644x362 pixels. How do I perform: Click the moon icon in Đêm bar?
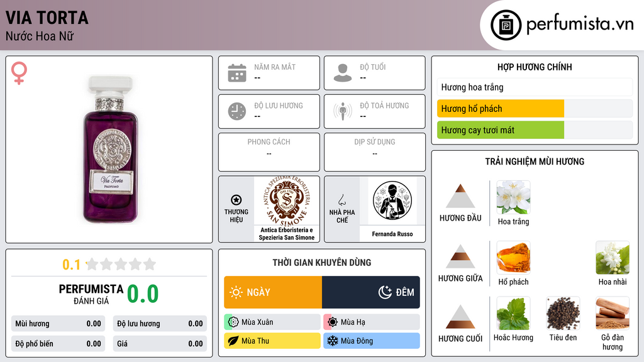[385, 292]
